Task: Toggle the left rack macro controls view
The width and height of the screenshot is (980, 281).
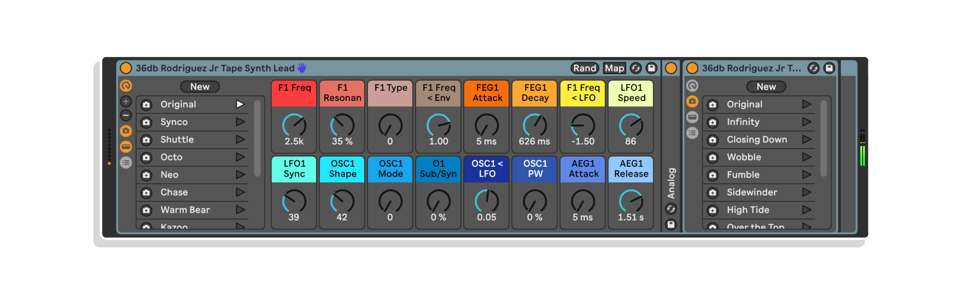Action: pos(126,86)
